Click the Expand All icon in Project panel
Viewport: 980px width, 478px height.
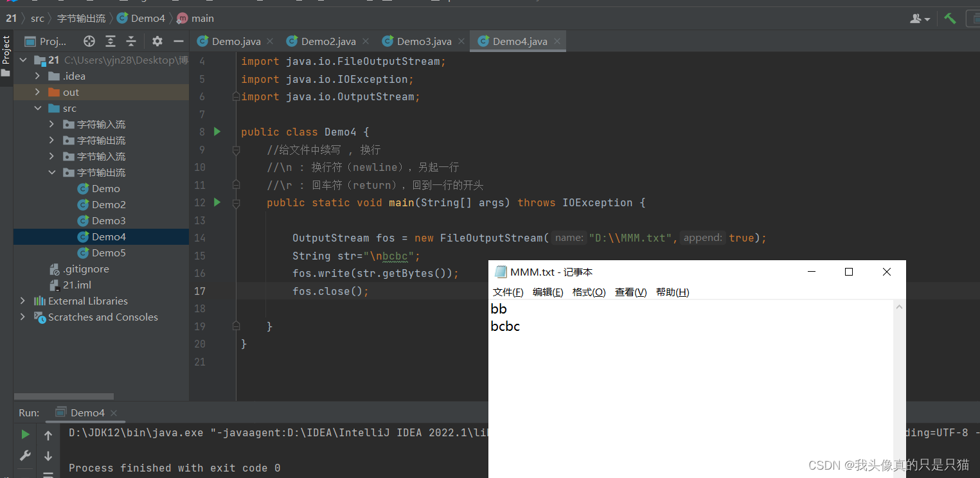tap(111, 41)
